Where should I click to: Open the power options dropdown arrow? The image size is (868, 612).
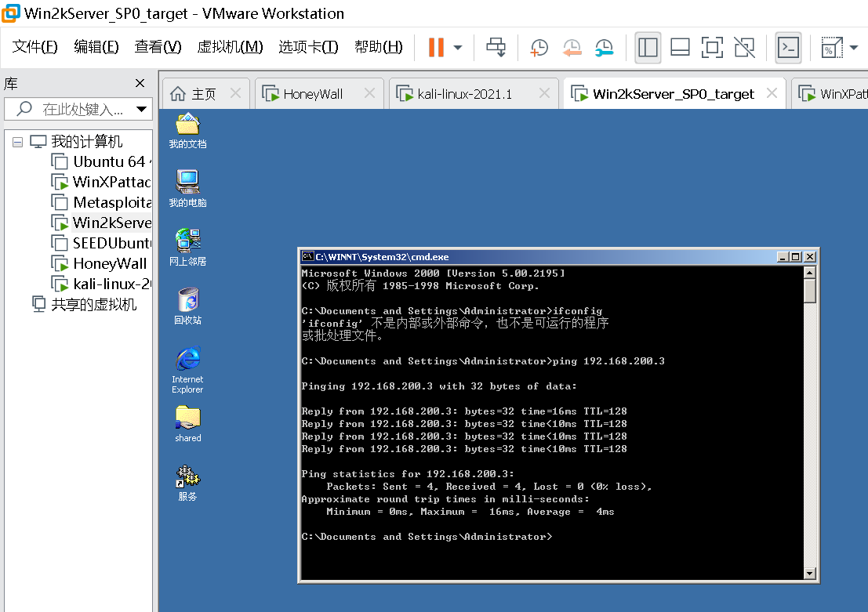click(458, 48)
